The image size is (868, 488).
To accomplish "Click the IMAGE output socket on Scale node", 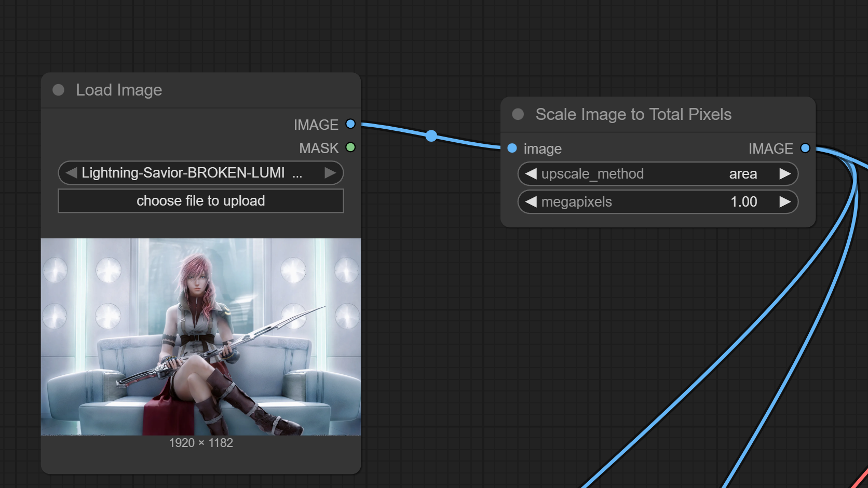I will click(x=805, y=148).
